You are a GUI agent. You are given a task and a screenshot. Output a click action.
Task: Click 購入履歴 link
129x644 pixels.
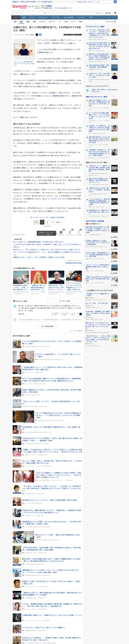pos(108,13)
